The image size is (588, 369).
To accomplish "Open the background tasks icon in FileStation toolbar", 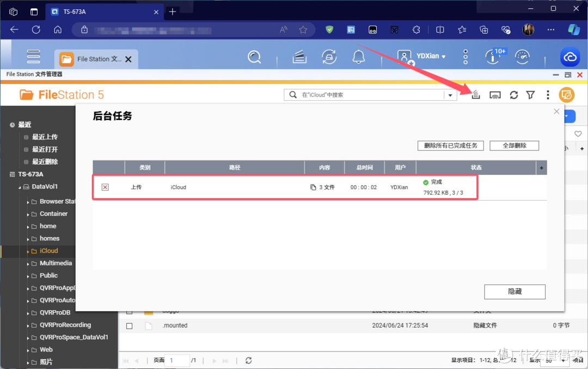I will [x=476, y=95].
